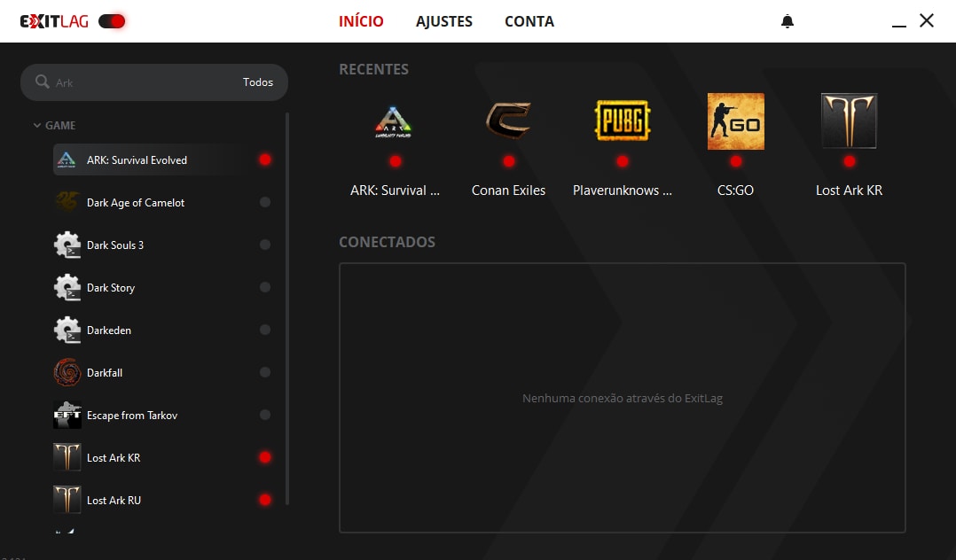Screen dimensions: 956x560
Task: Toggle the status dot for Dark Souls 3
Action: (x=264, y=245)
